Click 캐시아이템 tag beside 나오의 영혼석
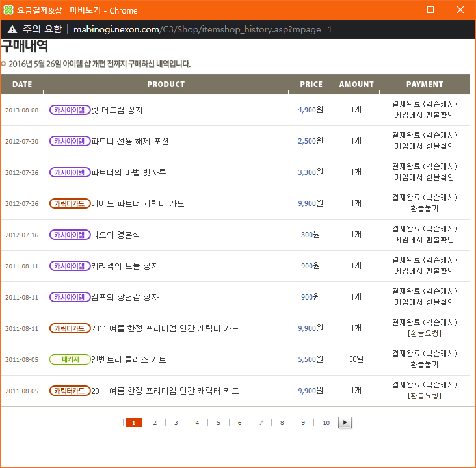The width and height of the screenshot is (476, 468). pos(70,235)
